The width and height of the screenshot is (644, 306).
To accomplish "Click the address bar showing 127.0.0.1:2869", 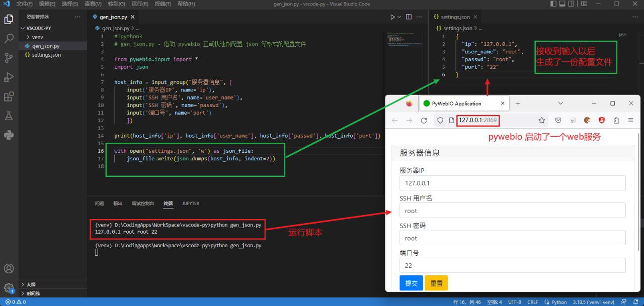I will [x=477, y=120].
